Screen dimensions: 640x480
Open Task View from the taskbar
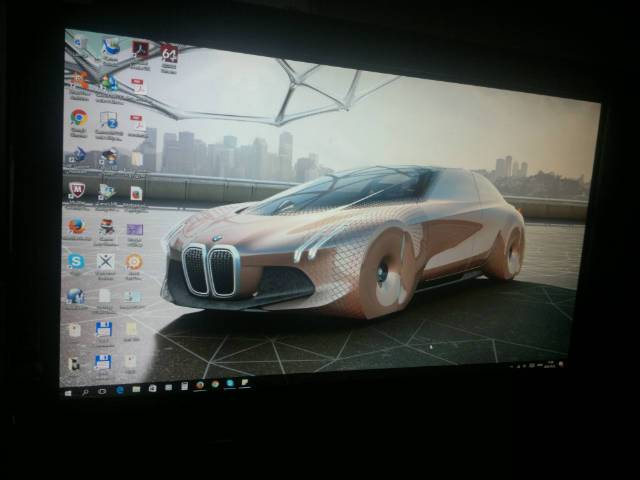[102, 390]
